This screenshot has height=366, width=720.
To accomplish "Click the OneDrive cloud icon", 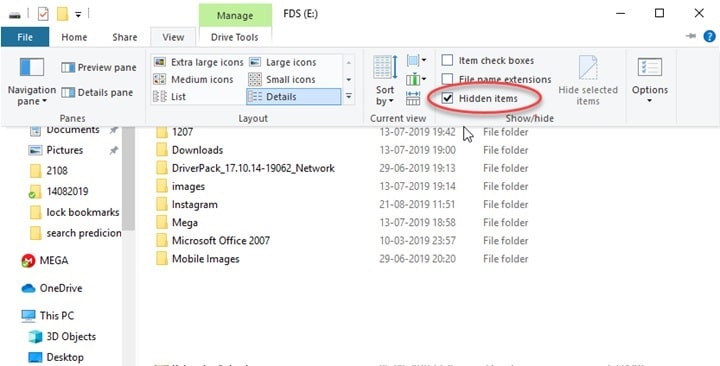I will [x=28, y=288].
